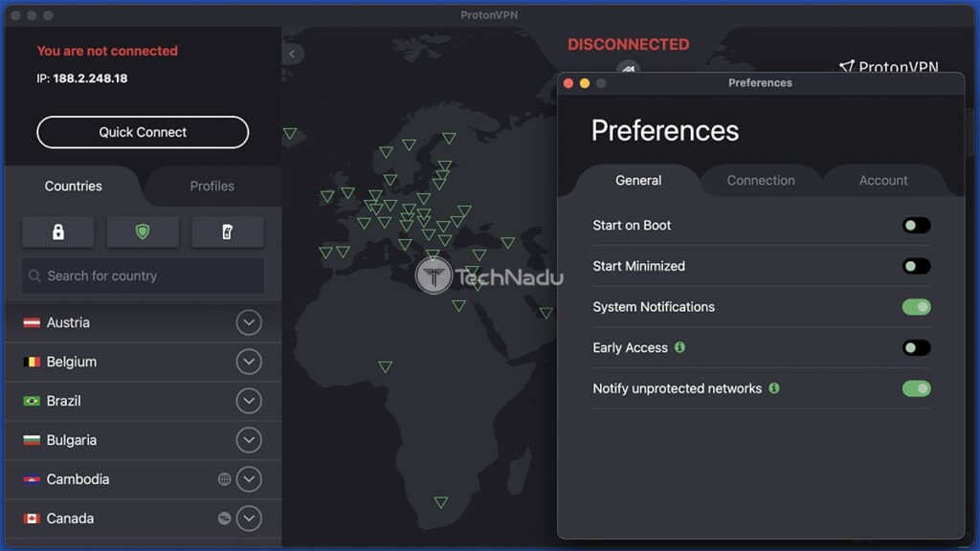Screen dimensions: 980x551
Task: Click the Brazil flag icon
Action: (32, 401)
